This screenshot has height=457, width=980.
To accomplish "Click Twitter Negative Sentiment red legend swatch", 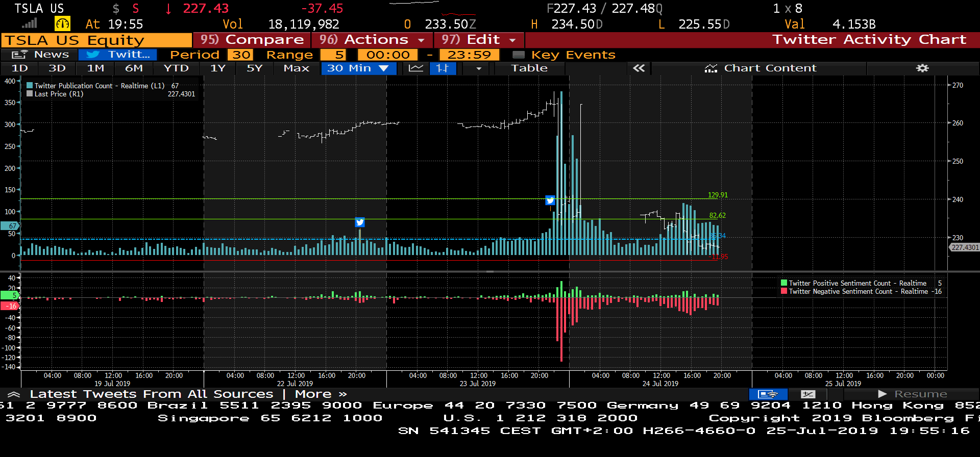I will [x=784, y=291].
